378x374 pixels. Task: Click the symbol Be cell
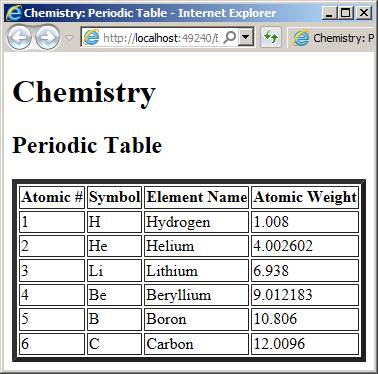click(115, 295)
